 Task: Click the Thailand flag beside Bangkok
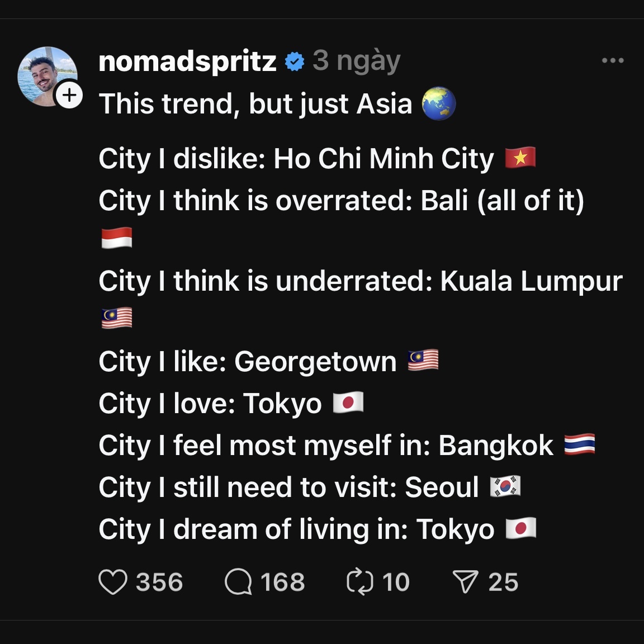pos(580,445)
